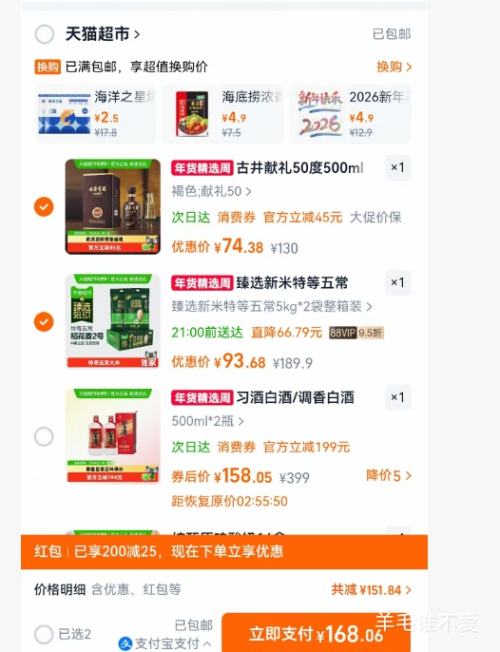
Task: Open the 习酒 liquor product image
Action: coord(113,436)
